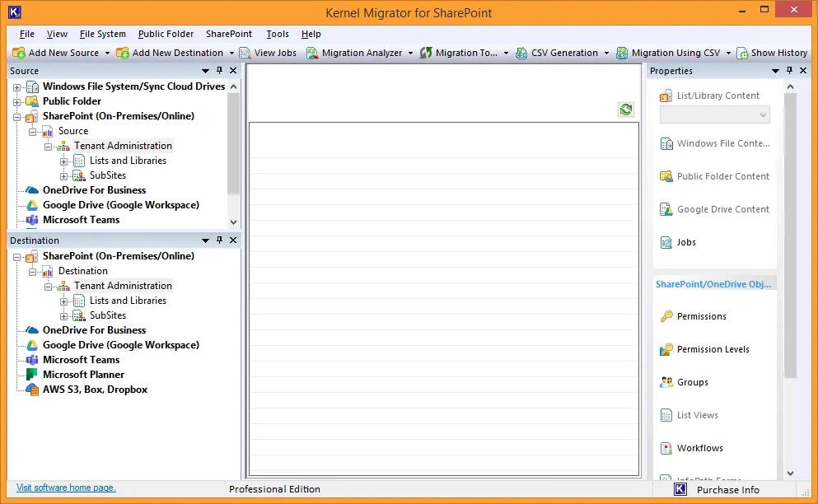818x504 pixels.
Task: Click the Properties panel scrollbar down arrow
Action: 790,474
